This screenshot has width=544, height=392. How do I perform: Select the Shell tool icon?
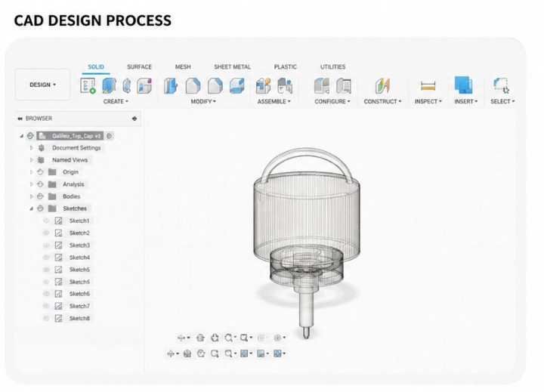pyautogui.click(x=237, y=85)
